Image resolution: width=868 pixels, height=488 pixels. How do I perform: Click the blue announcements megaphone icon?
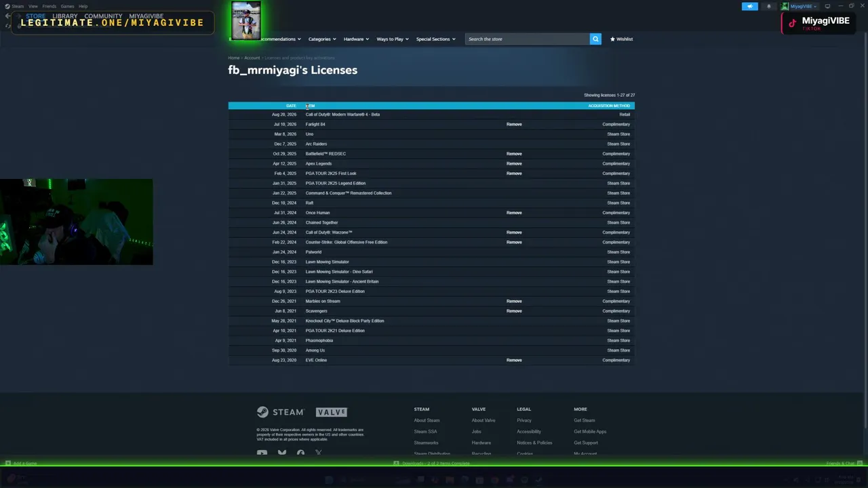pos(749,6)
